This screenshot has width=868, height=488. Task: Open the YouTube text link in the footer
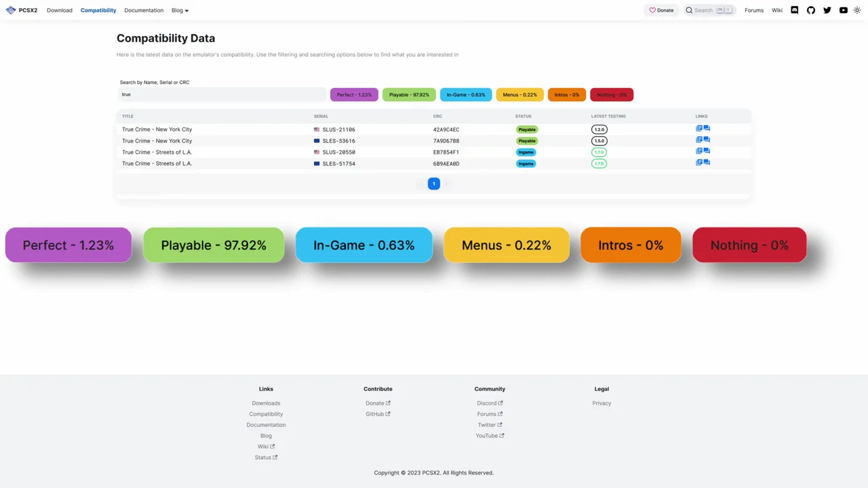pos(490,436)
